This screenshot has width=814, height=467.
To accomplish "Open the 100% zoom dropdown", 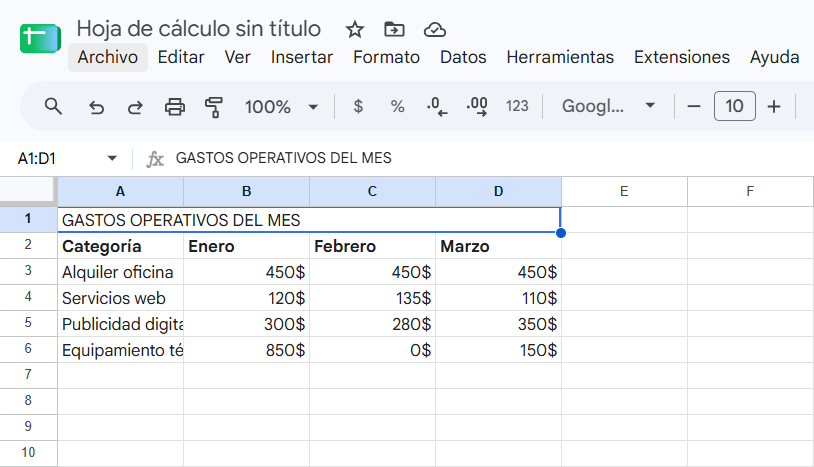I will (x=281, y=107).
